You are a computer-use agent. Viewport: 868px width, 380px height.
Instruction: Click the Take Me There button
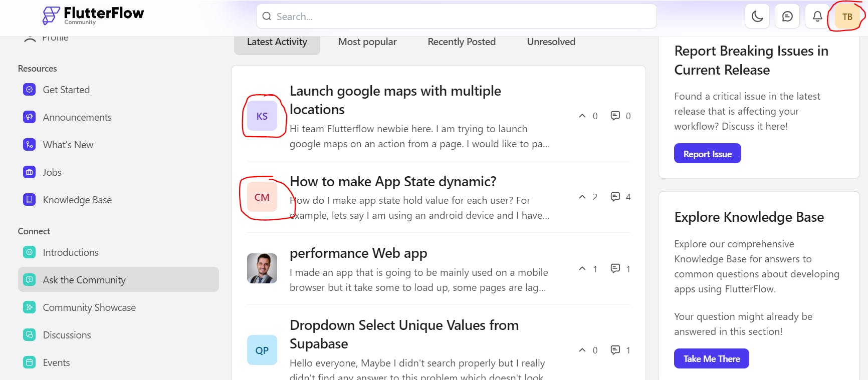(x=711, y=358)
